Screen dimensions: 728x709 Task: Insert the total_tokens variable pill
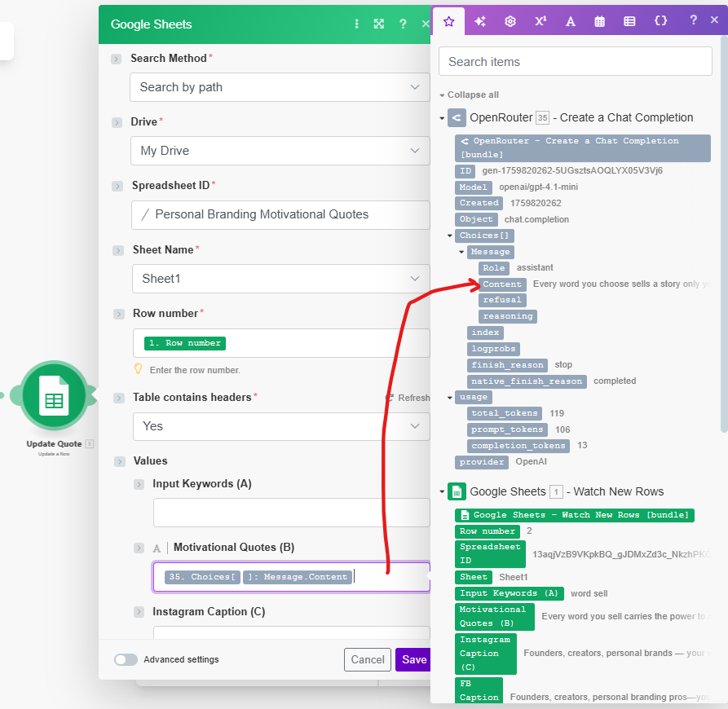(x=504, y=413)
